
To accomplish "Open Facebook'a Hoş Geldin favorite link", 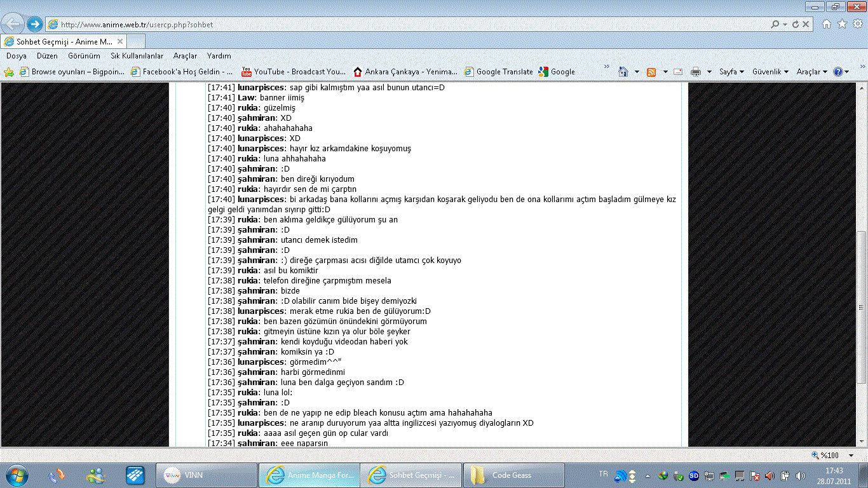I will click(x=182, y=72).
